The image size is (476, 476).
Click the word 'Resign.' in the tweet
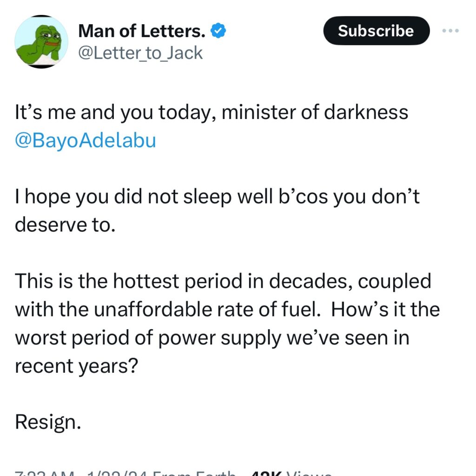48,422
